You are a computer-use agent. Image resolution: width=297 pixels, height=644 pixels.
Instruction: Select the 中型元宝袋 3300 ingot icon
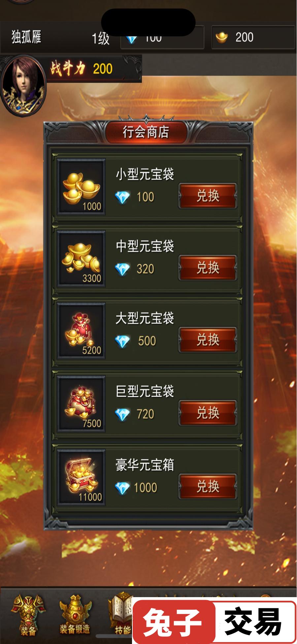point(81,259)
